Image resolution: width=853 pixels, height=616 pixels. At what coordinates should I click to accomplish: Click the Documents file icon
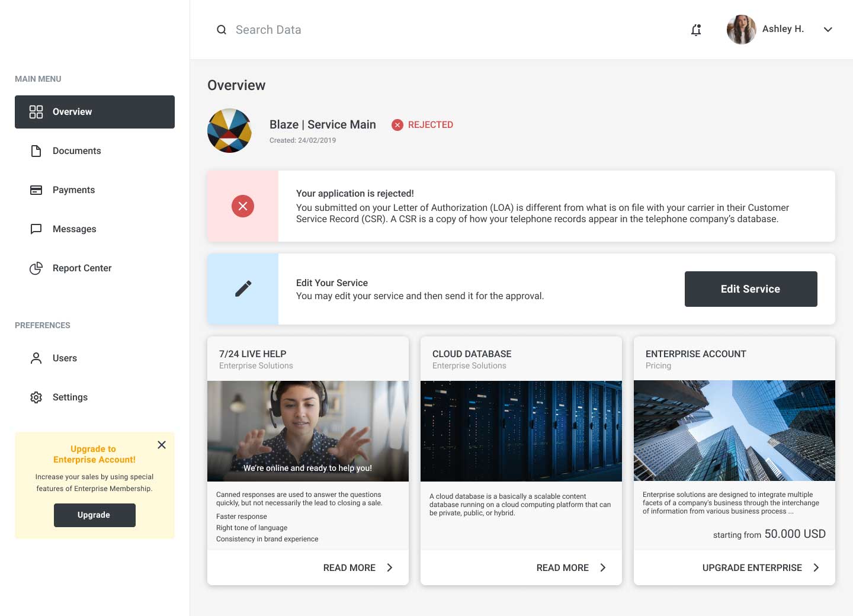(x=36, y=151)
